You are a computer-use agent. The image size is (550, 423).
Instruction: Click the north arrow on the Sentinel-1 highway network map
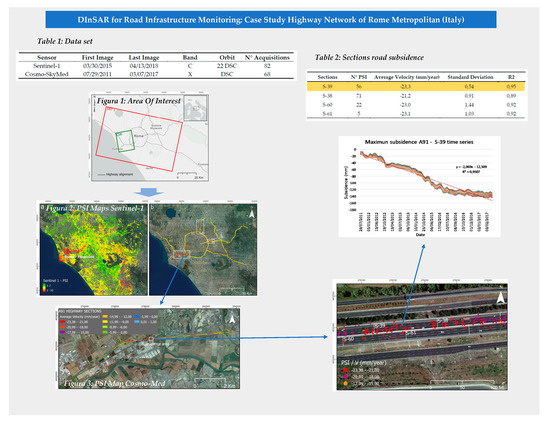pos(251,214)
